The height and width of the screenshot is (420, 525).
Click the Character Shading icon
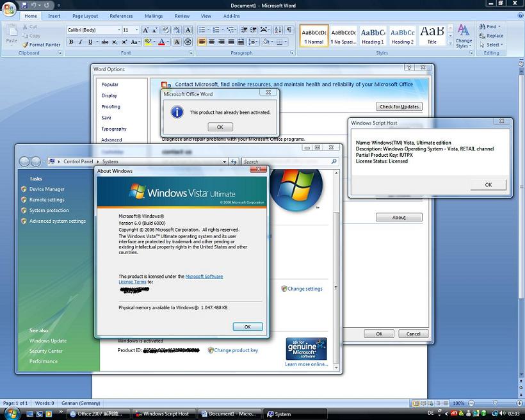pyautogui.click(x=177, y=42)
